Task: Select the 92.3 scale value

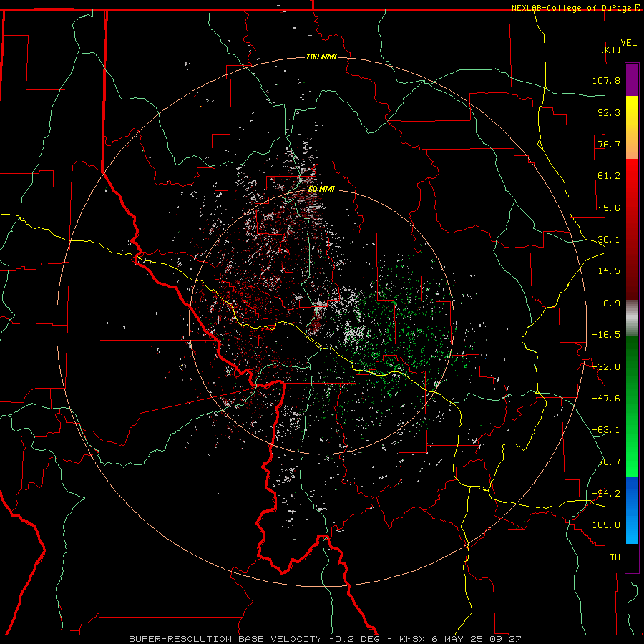Action: [x=609, y=112]
